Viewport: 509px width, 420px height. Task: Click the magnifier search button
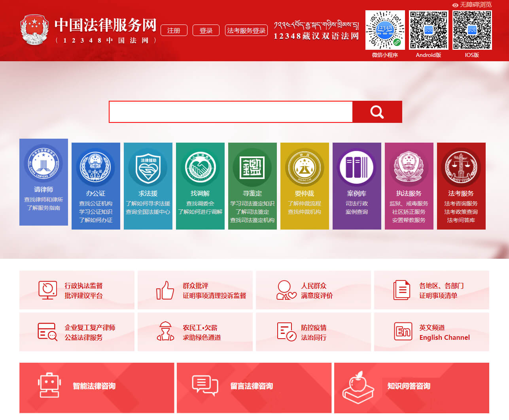coord(377,112)
